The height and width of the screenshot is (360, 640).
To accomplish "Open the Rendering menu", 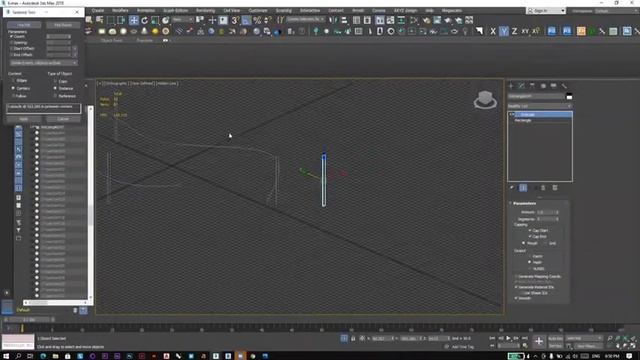I will point(205,10).
